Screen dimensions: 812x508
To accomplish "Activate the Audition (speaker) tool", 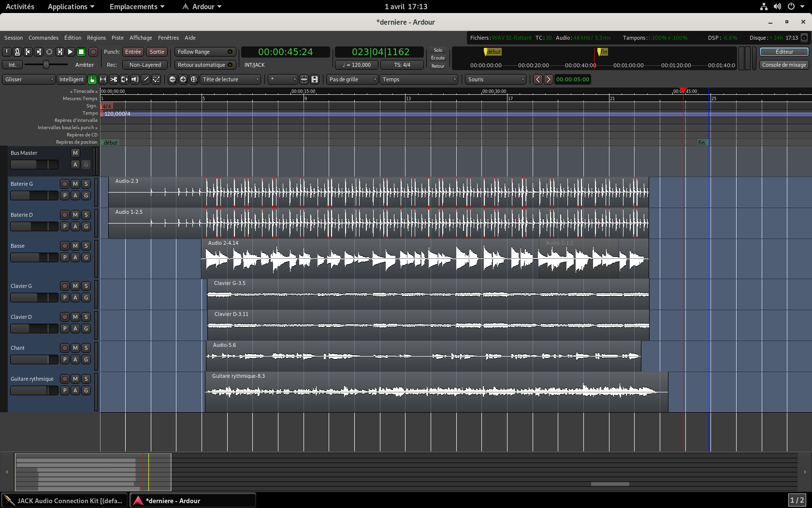I will [x=135, y=79].
